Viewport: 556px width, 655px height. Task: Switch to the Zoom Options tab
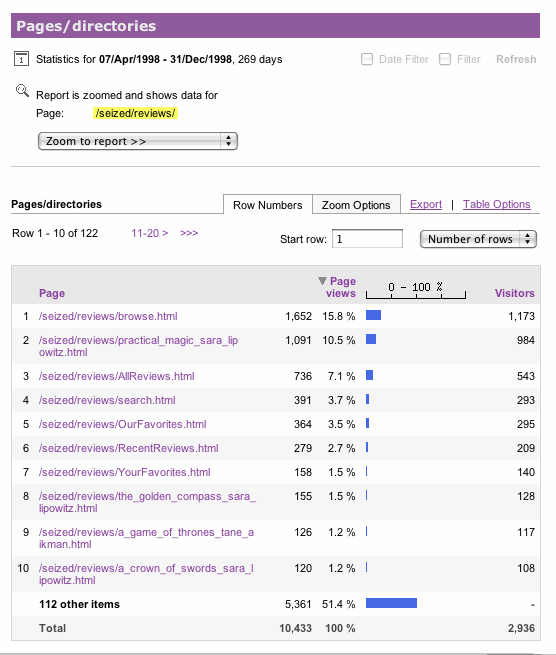click(356, 205)
